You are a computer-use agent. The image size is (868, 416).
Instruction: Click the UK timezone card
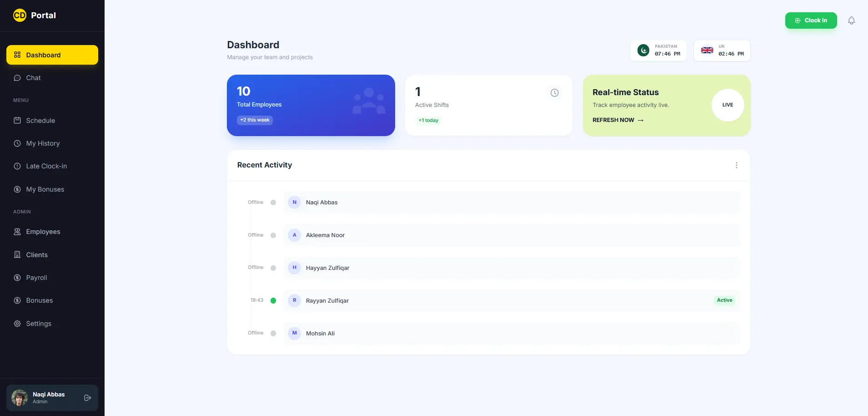[x=722, y=51]
